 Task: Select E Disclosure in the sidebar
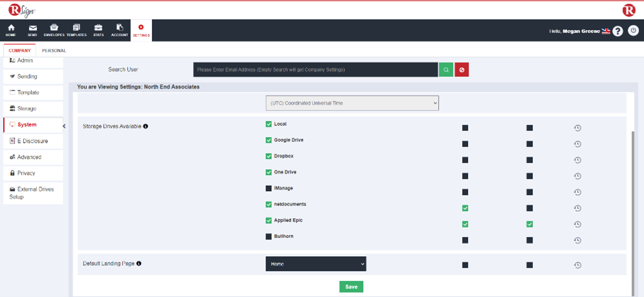[32, 141]
